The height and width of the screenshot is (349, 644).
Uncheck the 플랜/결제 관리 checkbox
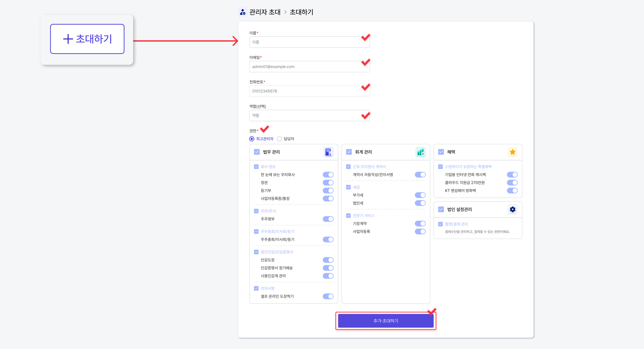click(x=440, y=224)
